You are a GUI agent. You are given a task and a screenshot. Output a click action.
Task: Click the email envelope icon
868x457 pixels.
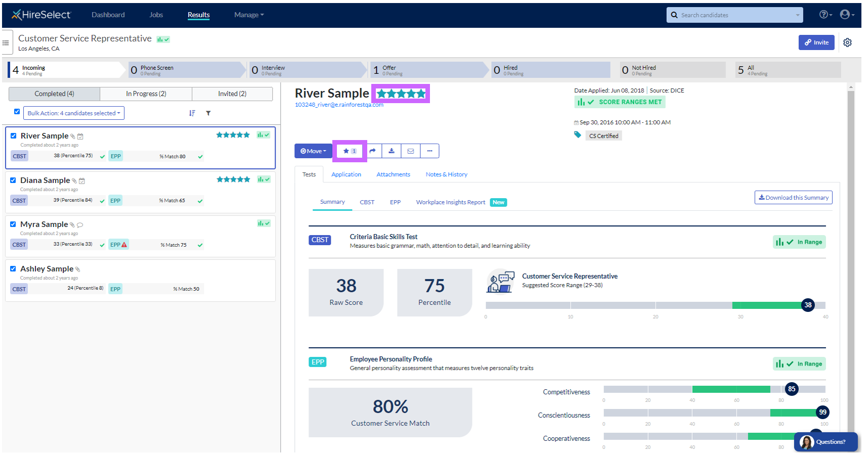click(x=411, y=151)
